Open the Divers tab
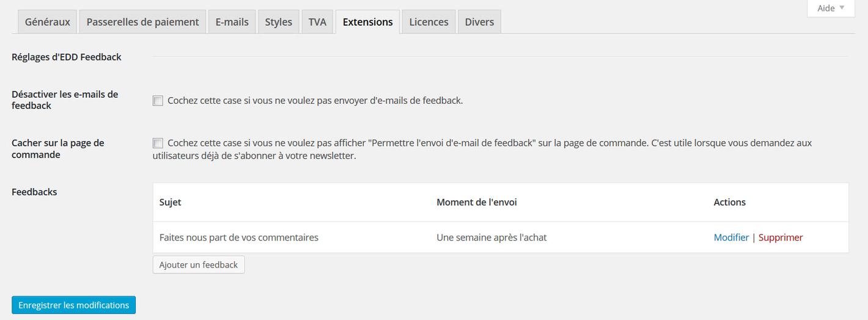 coord(479,22)
